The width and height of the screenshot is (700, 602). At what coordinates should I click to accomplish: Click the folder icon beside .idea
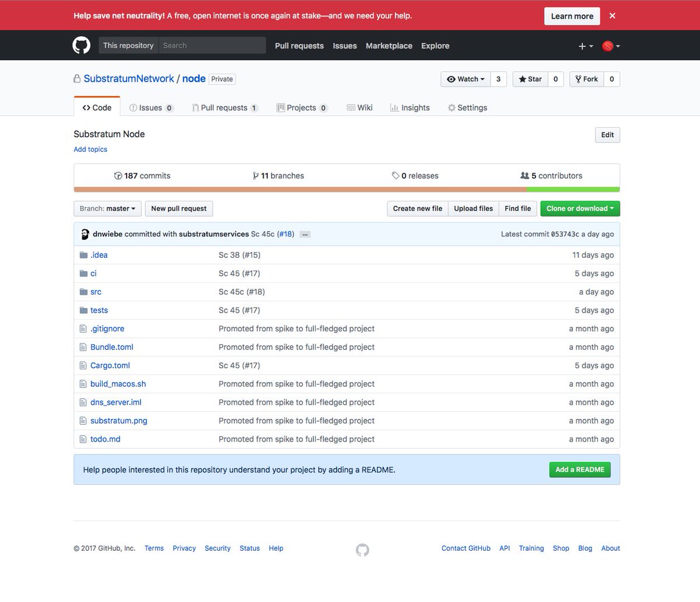(83, 255)
